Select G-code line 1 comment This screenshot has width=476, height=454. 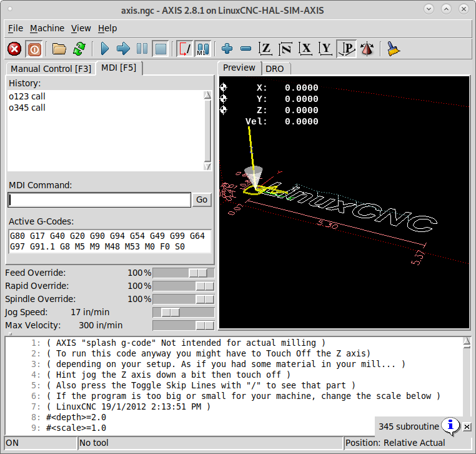(186, 343)
